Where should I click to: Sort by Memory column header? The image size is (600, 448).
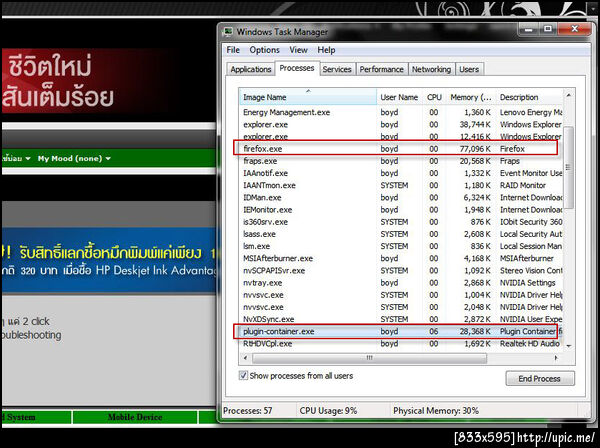click(471, 97)
